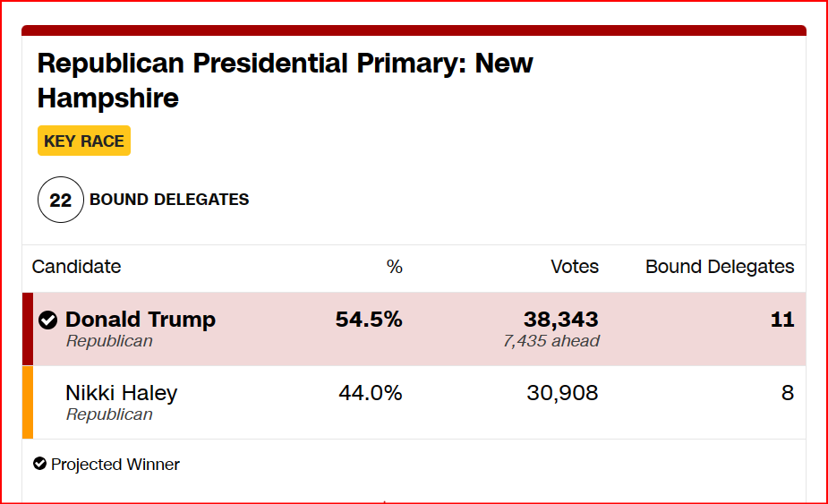Click the Votes column header
This screenshot has width=828, height=504.
click(x=575, y=267)
